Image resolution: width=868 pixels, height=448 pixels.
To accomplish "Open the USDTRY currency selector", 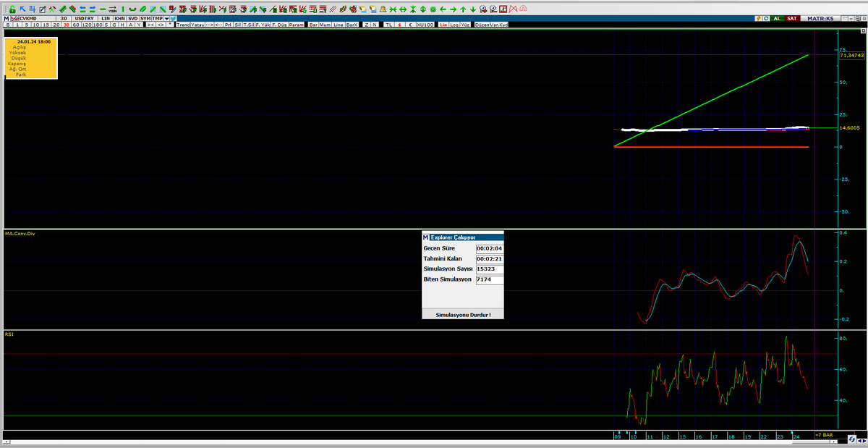I will click(x=85, y=18).
